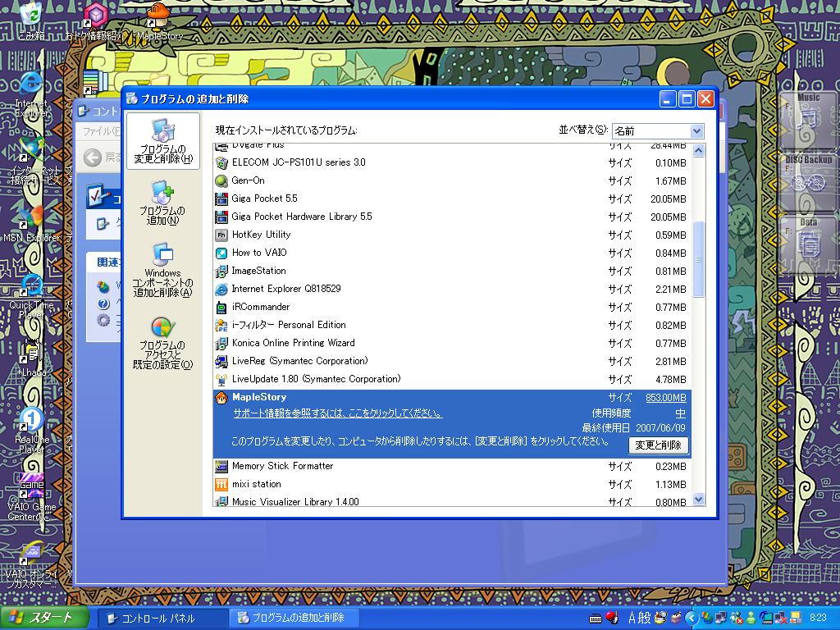Click the Data desktop widget
Viewport: 840px width, 630px height.
pos(808,244)
